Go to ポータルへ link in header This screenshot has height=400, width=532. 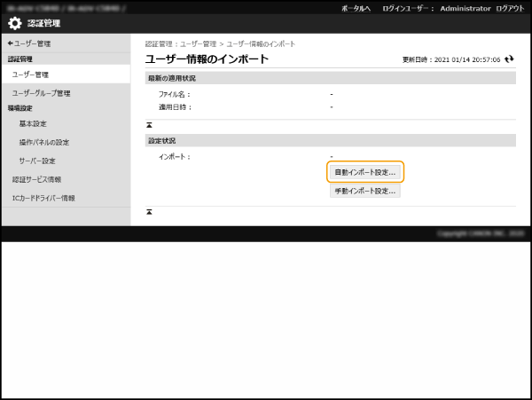pos(356,7)
